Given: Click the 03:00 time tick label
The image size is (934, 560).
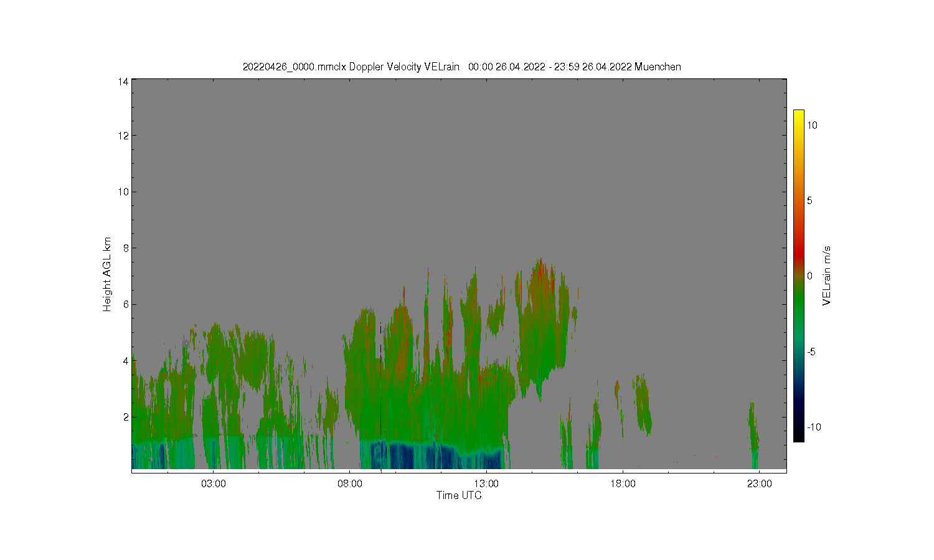Looking at the screenshot, I should 214,484.
